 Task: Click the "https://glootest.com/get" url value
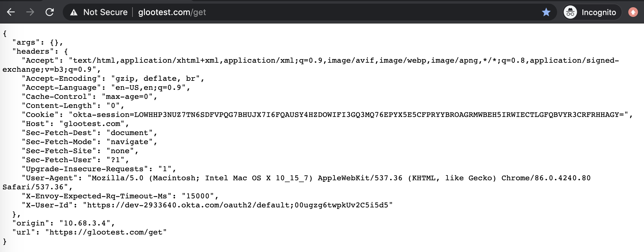point(106,232)
